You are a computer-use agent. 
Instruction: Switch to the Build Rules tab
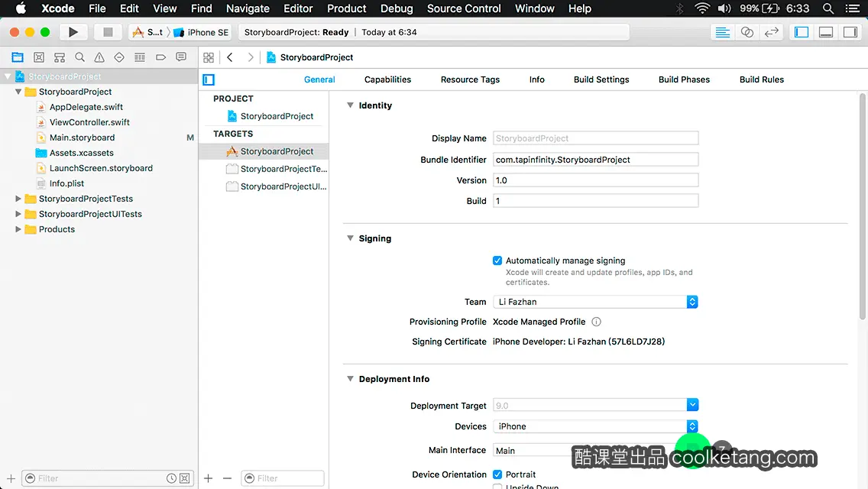[761, 79]
